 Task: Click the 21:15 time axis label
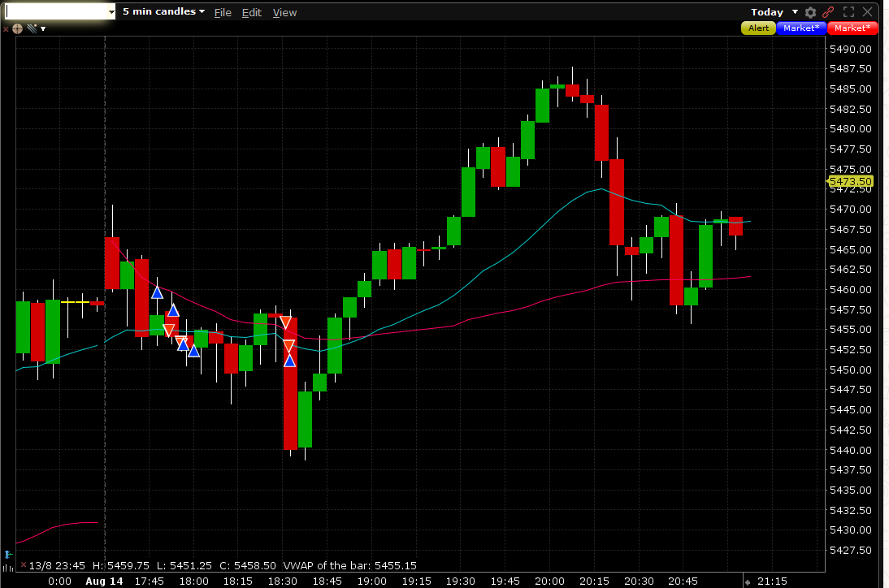pyautogui.click(x=772, y=582)
